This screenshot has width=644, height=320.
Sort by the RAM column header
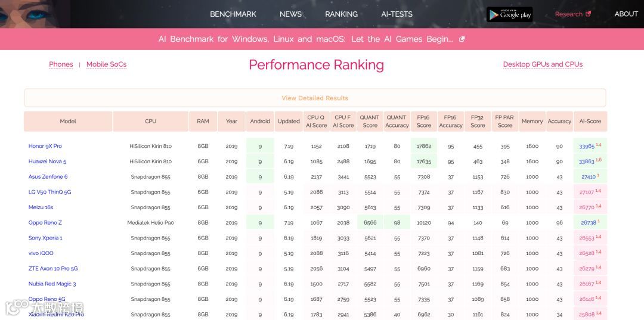coord(203,122)
